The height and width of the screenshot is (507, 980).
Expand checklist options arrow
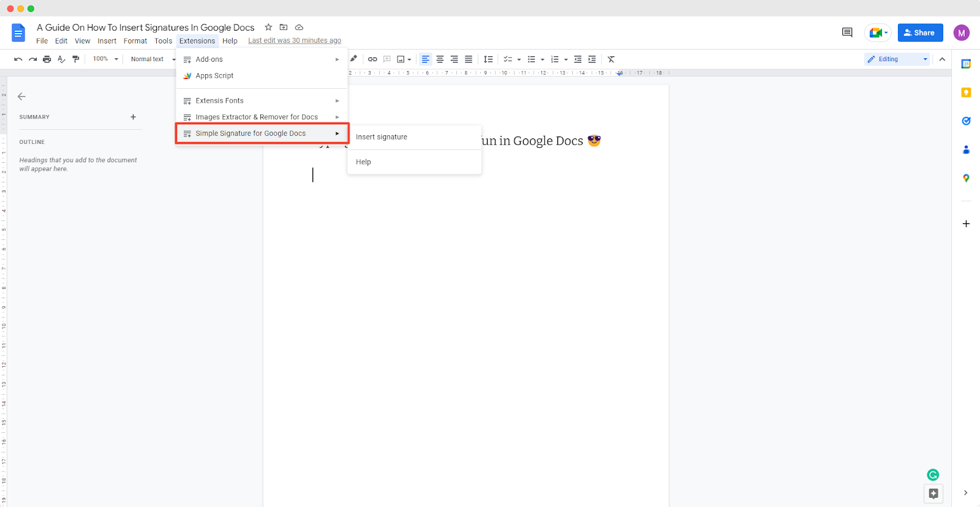pos(519,60)
